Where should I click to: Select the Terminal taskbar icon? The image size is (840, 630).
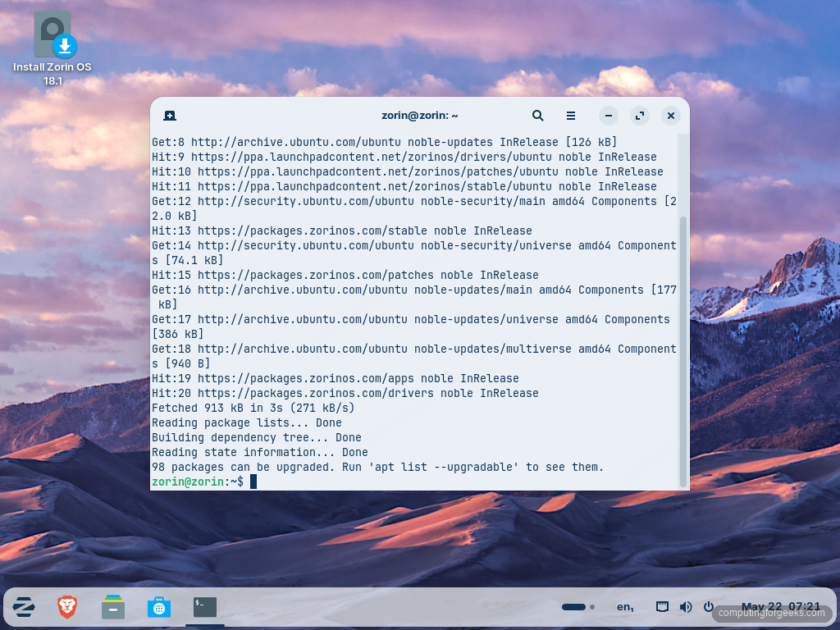(x=205, y=607)
